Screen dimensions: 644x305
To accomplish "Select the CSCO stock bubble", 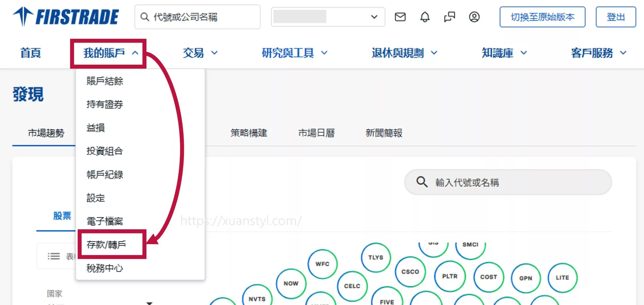I will pos(410,272).
